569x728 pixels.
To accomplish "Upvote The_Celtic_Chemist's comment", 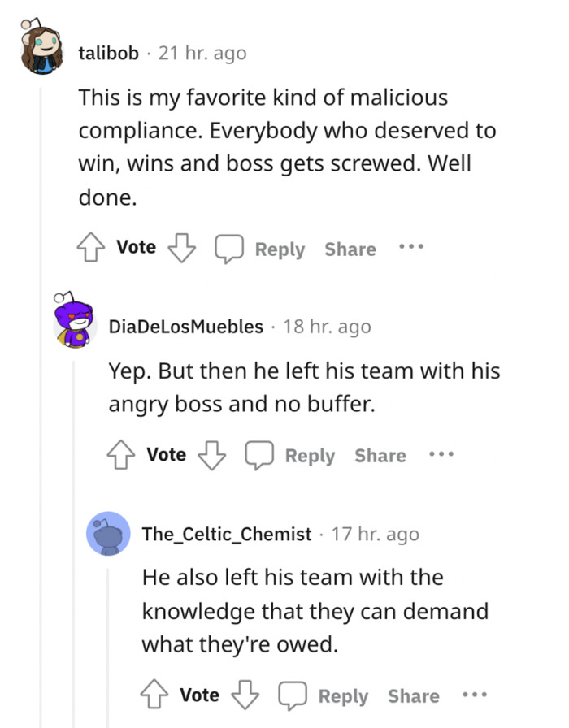I will [x=154, y=695].
